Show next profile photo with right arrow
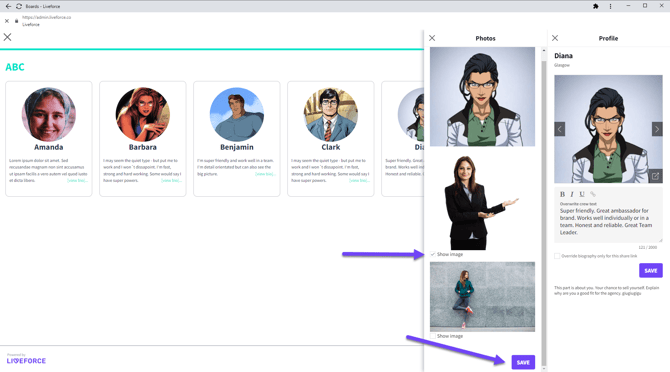670x372 pixels. tap(657, 129)
